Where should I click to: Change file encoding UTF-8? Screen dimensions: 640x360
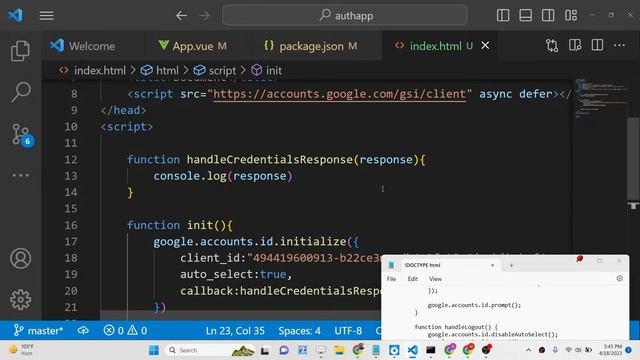pyautogui.click(x=348, y=330)
